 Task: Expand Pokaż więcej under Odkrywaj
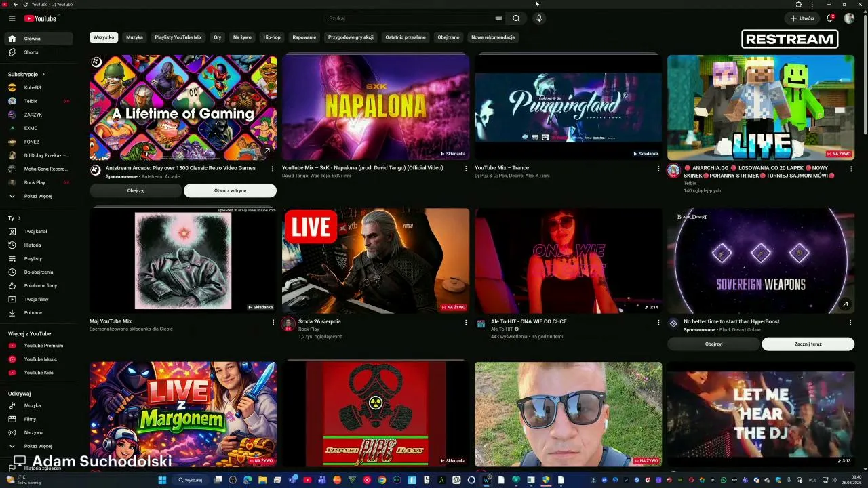[39, 446]
